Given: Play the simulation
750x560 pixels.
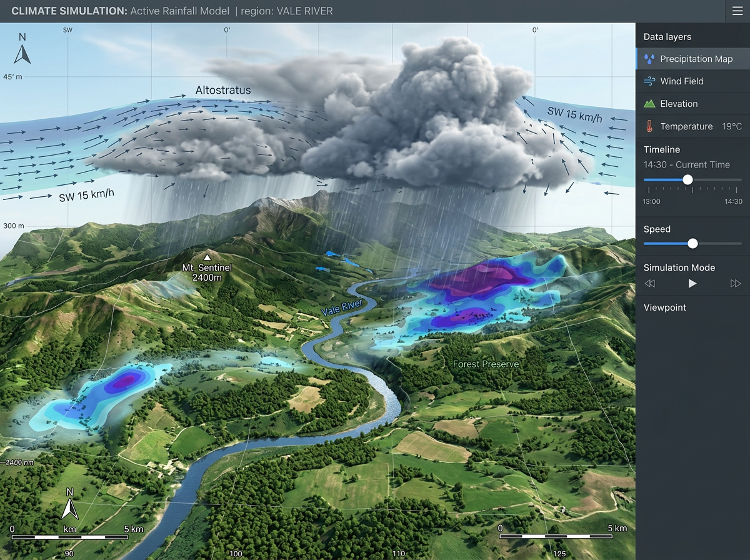Looking at the screenshot, I should coord(692,284).
